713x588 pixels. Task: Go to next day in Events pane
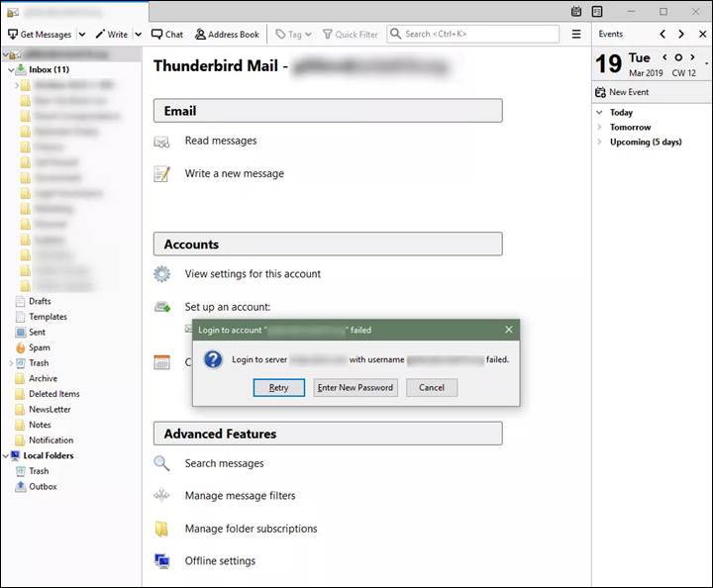coord(680,34)
